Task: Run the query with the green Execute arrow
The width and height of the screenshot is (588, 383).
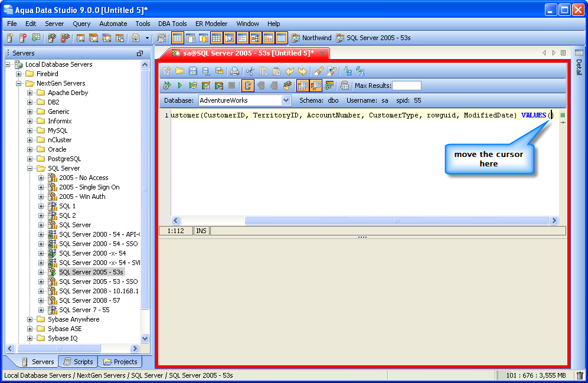Action: point(180,86)
